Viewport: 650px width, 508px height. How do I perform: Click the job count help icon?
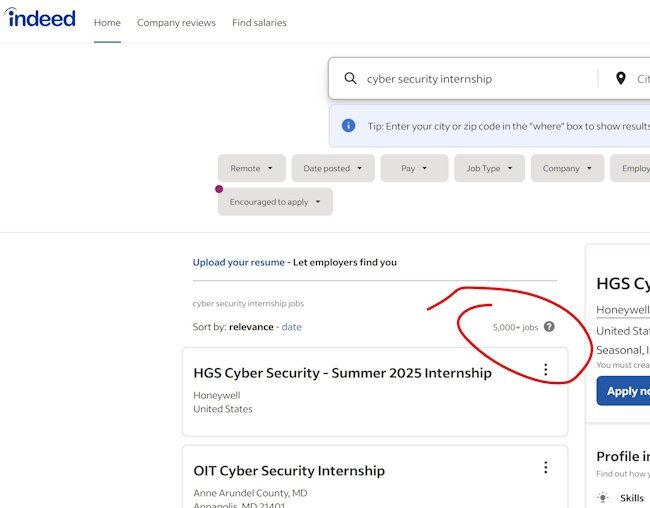tap(549, 327)
